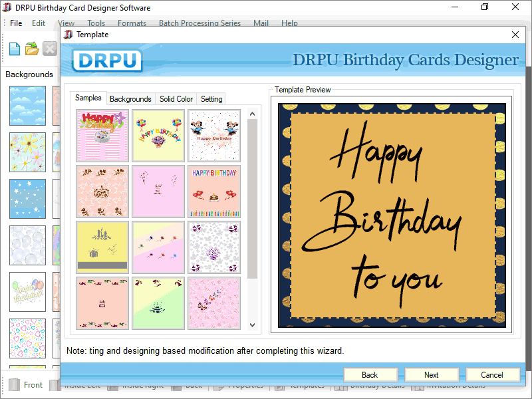The image size is (532, 399).
Task: Click the DRPU logo in the dialog header
Action: (x=107, y=61)
